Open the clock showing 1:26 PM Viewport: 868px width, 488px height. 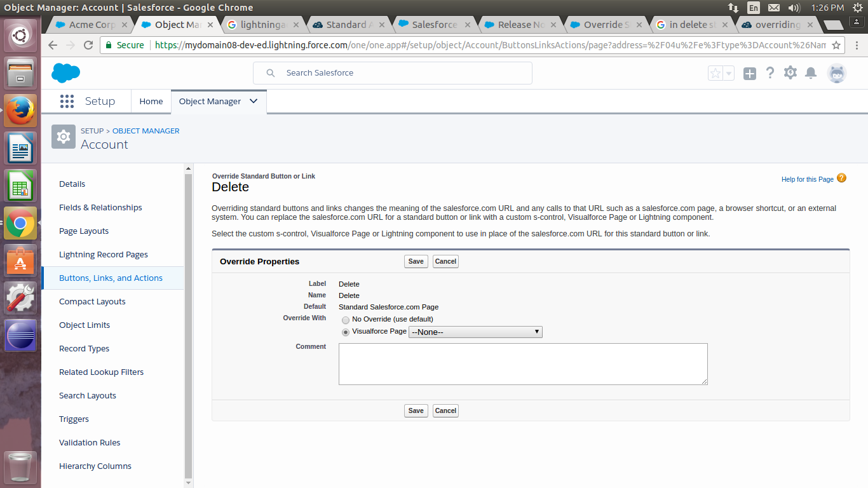tap(827, 8)
